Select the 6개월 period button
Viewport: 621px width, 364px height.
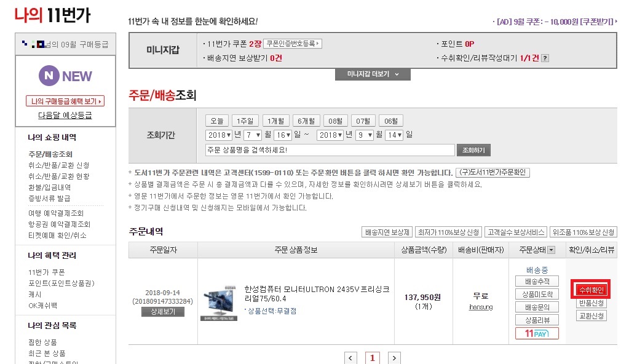click(x=306, y=121)
